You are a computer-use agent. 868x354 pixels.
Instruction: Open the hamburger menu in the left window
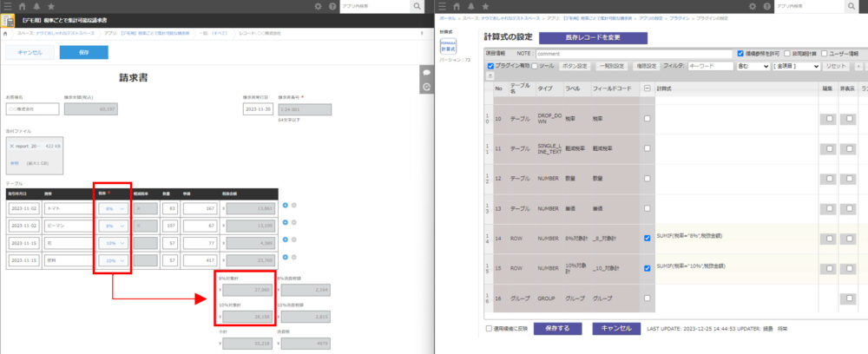9,6
